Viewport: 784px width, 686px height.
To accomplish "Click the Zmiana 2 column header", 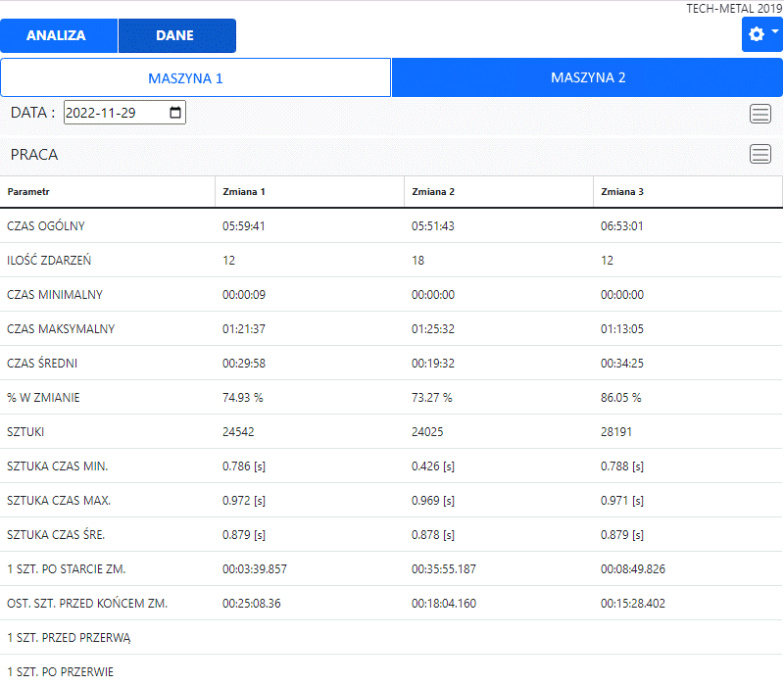I will point(432,191).
